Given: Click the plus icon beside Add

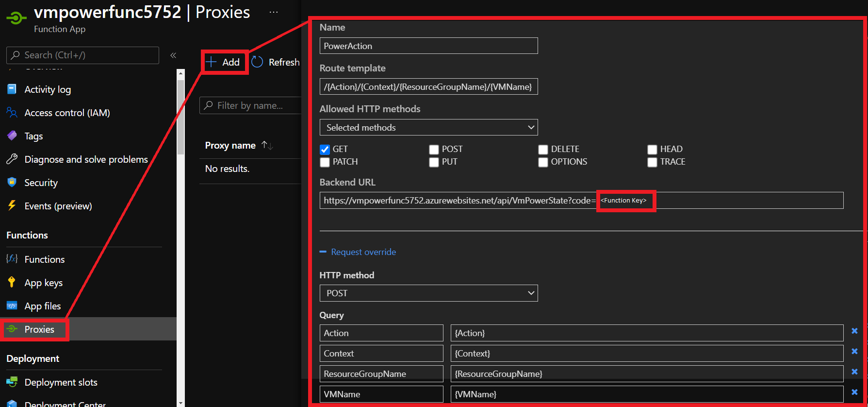Looking at the screenshot, I should [211, 62].
